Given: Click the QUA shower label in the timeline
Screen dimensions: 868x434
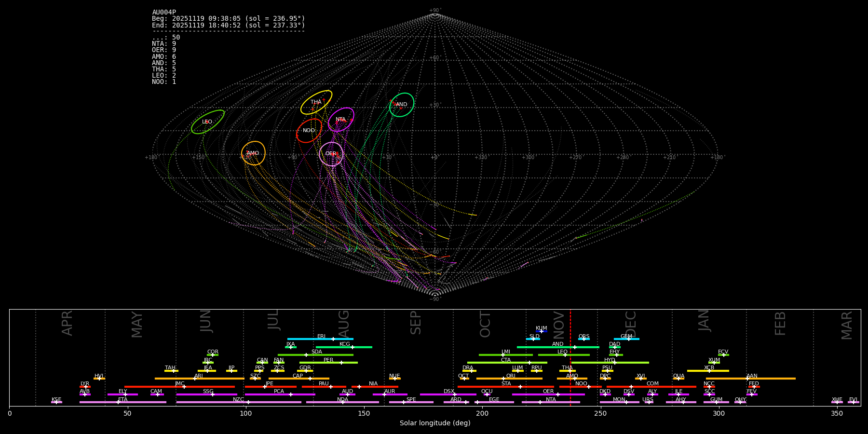Looking at the screenshot, I should [x=679, y=376].
